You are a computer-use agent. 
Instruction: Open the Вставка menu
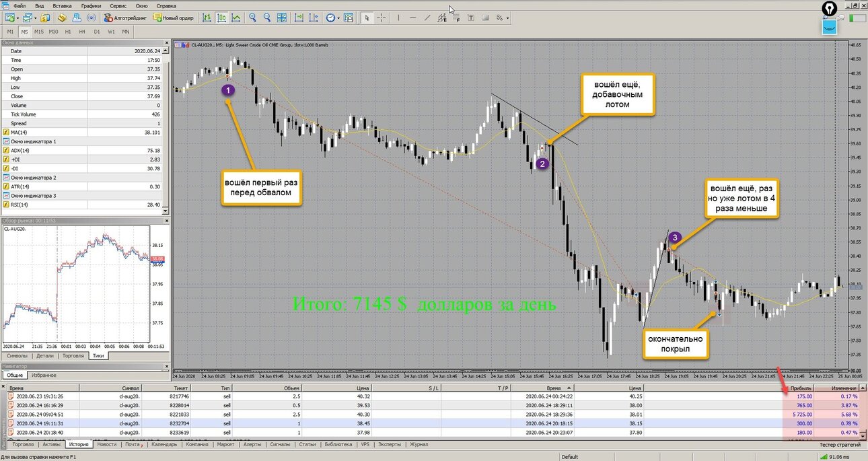(62, 5)
